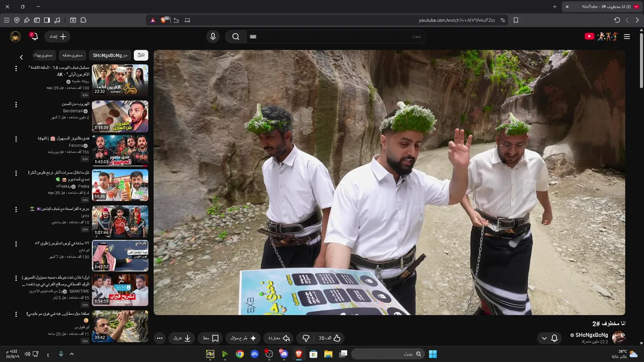Start voice search with microphone
644x362 pixels.
tap(213, 36)
